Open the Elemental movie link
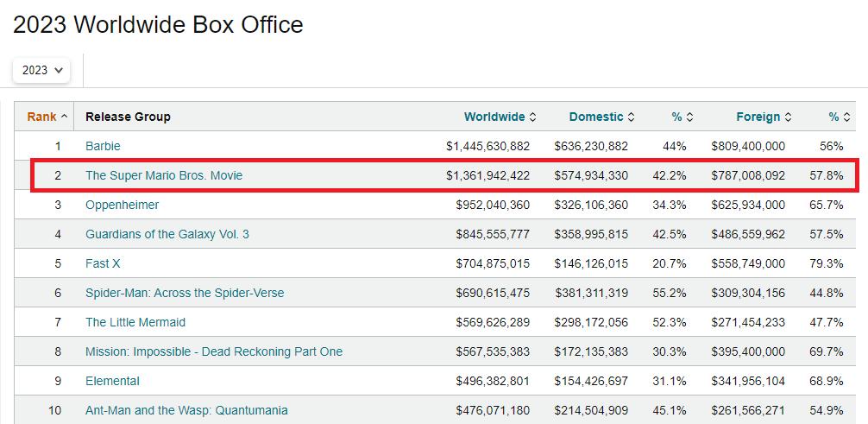Viewport: 868px width, 424px height. (112, 381)
